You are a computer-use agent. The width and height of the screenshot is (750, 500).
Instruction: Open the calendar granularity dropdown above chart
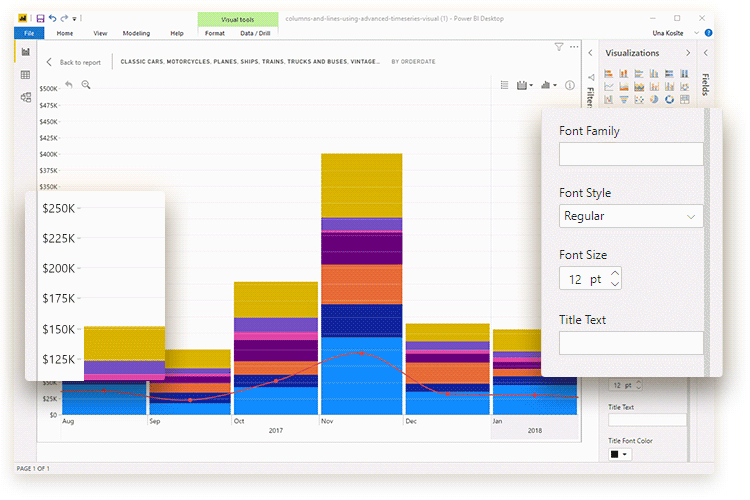525,85
